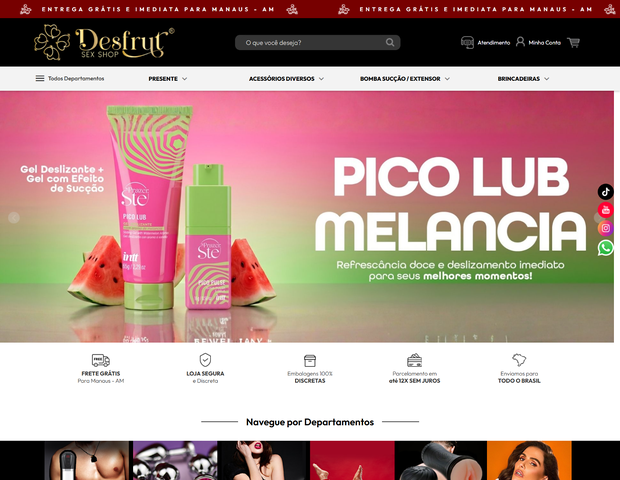Viewport: 620px width, 480px height.
Task: Open the orange background woman thumbnail
Action: [529, 461]
